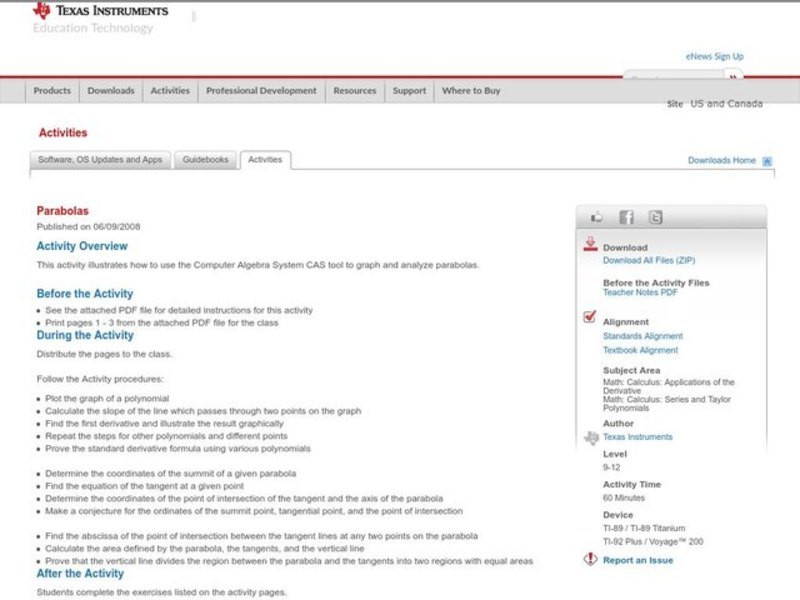Open the Professional Development menu
This screenshot has width=800, height=600.
261,91
